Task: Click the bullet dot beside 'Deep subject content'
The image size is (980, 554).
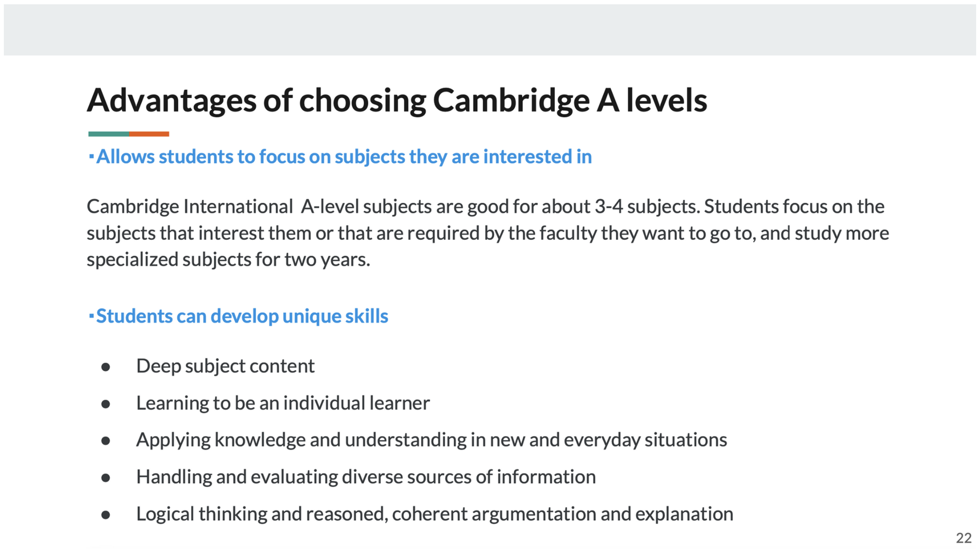Action: coord(106,367)
